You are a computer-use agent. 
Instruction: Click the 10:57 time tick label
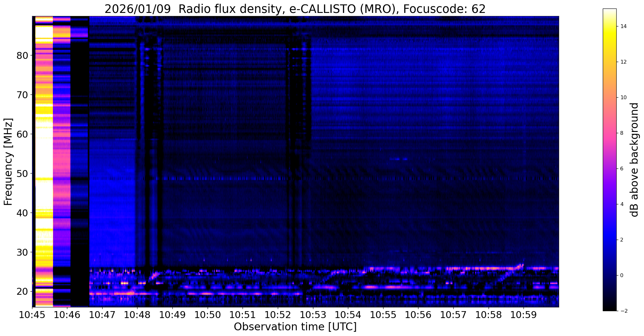pyautogui.click(x=453, y=315)
